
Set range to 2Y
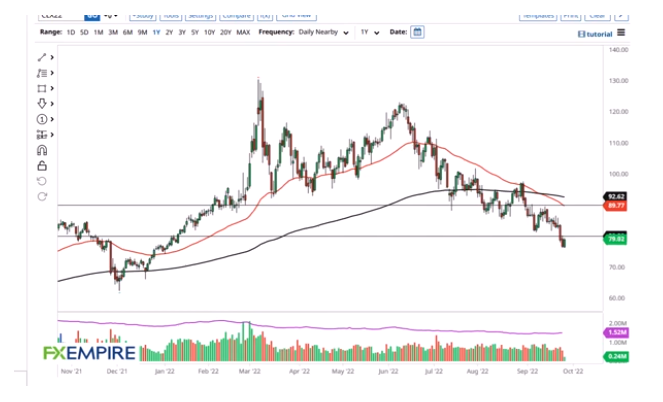(x=169, y=32)
